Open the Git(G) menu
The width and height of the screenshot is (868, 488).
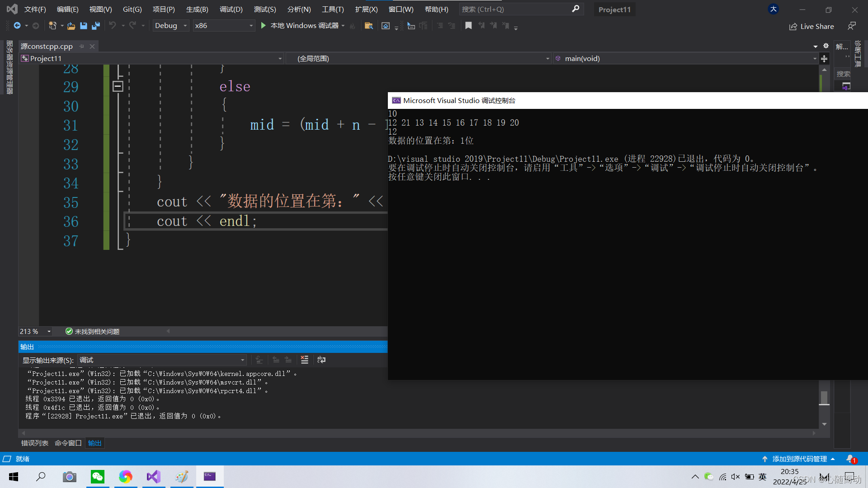132,9
